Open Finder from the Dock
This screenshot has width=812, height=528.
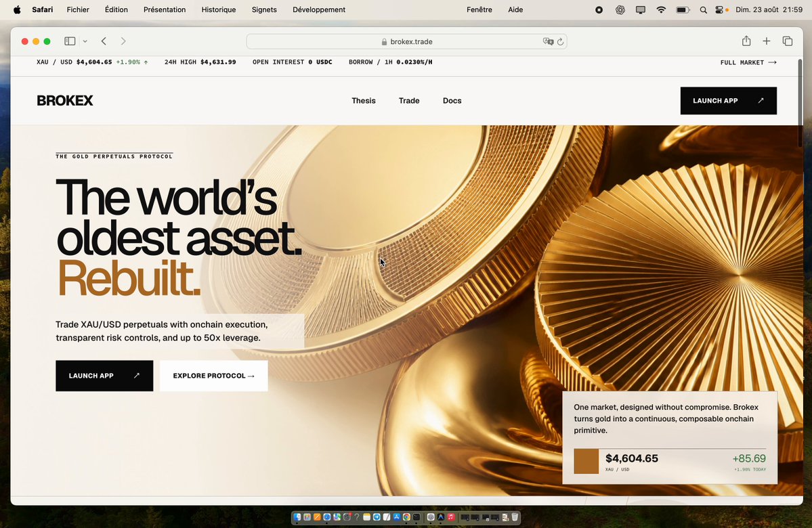297,517
